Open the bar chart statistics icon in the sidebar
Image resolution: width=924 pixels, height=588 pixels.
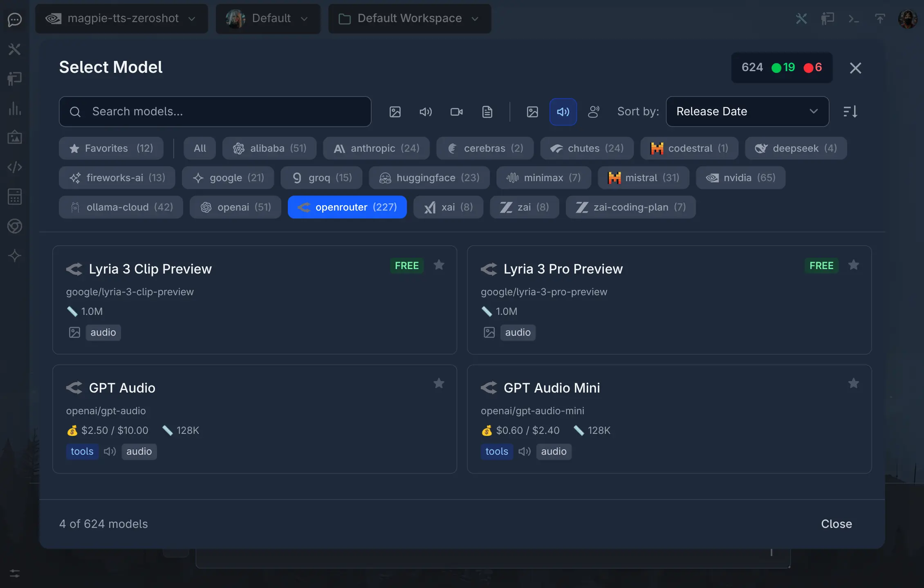tap(15, 108)
